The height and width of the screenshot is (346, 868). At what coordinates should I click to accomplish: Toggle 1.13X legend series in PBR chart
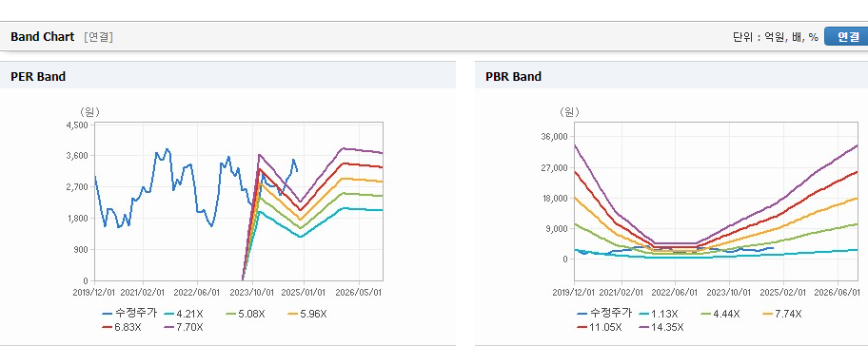(659, 314)
